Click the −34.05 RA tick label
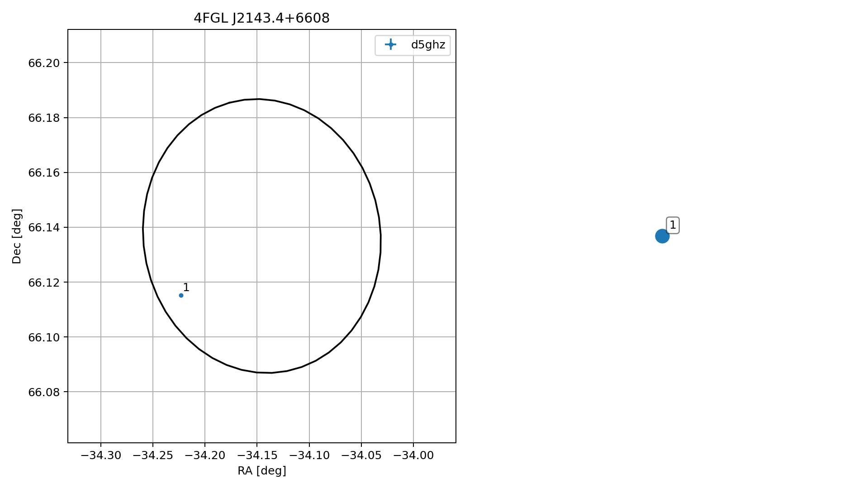868x489 pixels. [361, 455]
